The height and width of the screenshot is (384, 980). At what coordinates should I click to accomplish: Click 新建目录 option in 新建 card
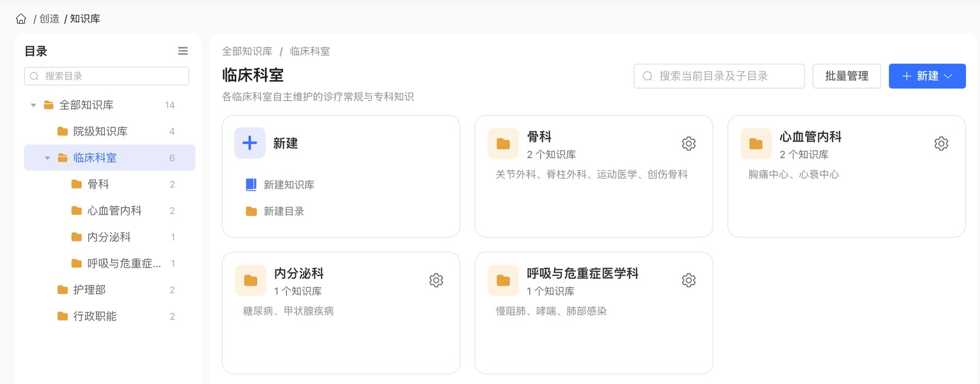coord(284,211)
